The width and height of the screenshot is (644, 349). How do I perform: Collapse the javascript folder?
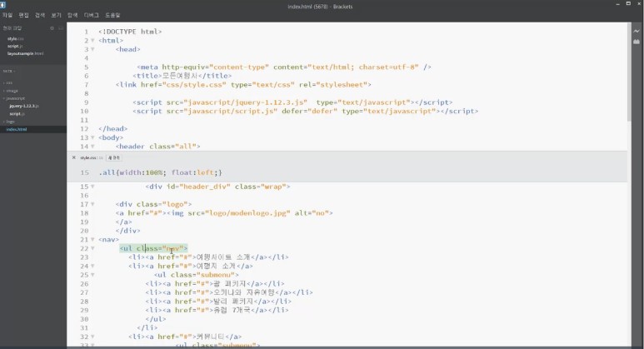[14, 98]
